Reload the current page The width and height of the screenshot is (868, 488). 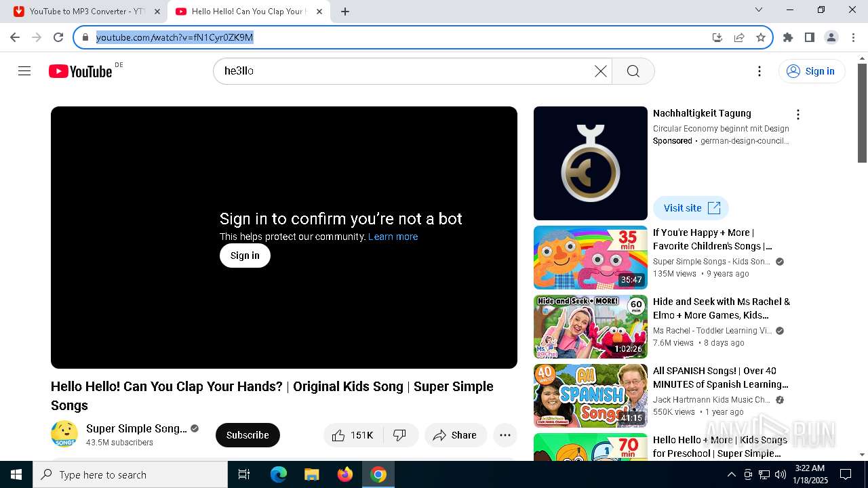58,37
